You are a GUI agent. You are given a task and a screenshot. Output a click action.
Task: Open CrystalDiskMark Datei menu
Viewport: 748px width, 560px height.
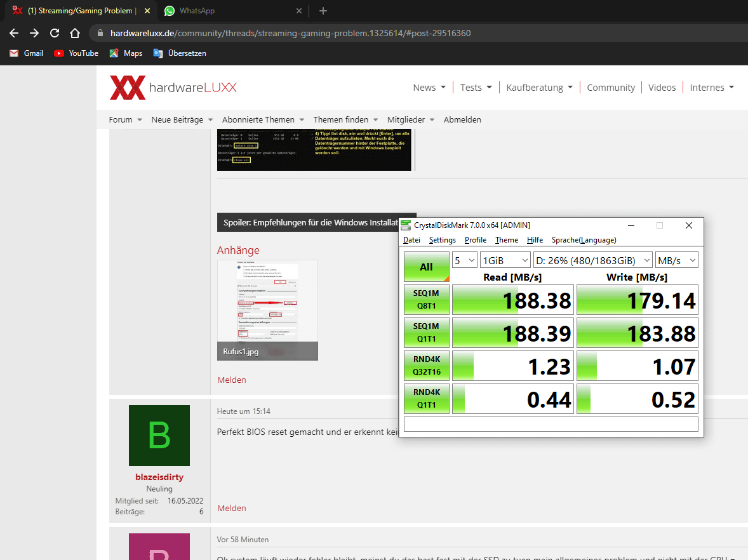(411, 240)
